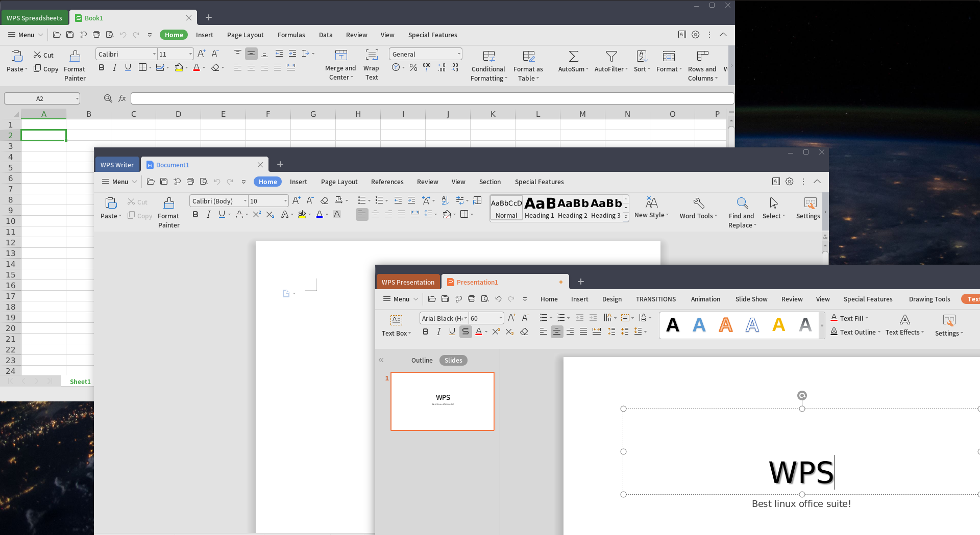Open Section tab in Writer

point(490,182)
